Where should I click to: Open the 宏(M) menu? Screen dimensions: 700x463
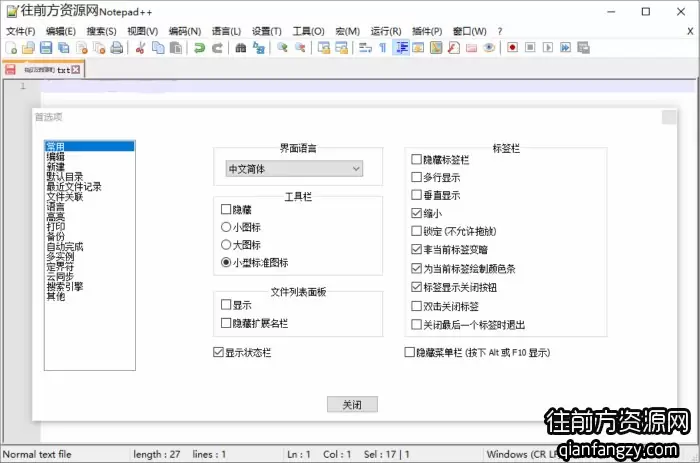pyautogui.click(x=347, y=31)
